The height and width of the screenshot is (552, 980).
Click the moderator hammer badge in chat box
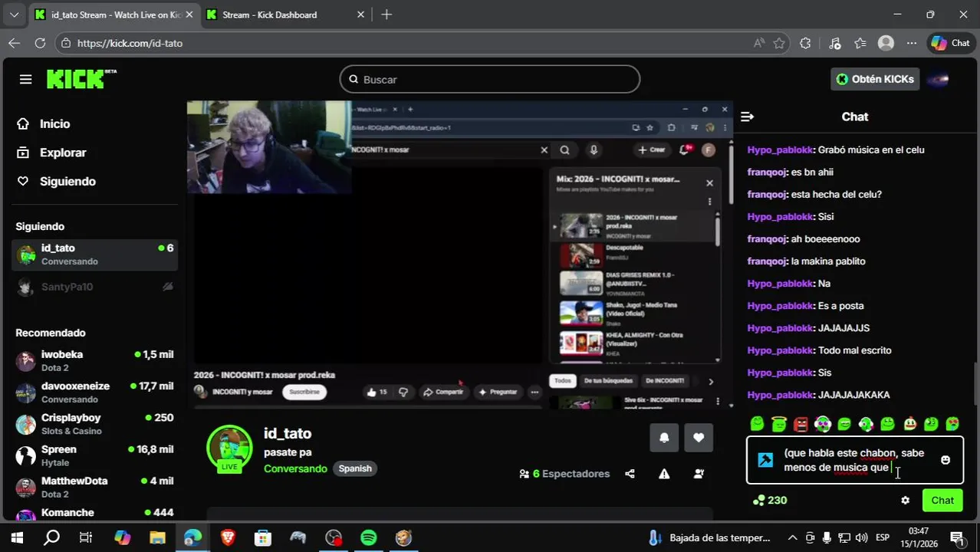pos(765,460)
